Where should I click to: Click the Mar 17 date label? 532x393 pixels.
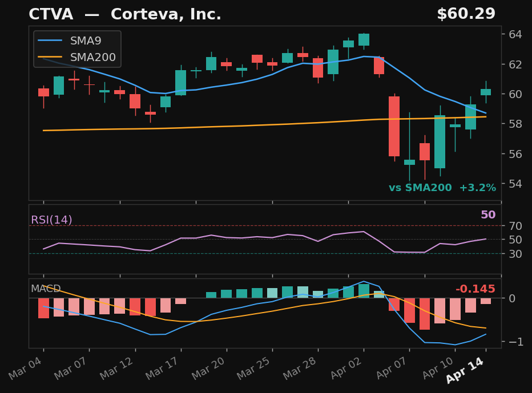pyautogui.click(x=162, y=368)
